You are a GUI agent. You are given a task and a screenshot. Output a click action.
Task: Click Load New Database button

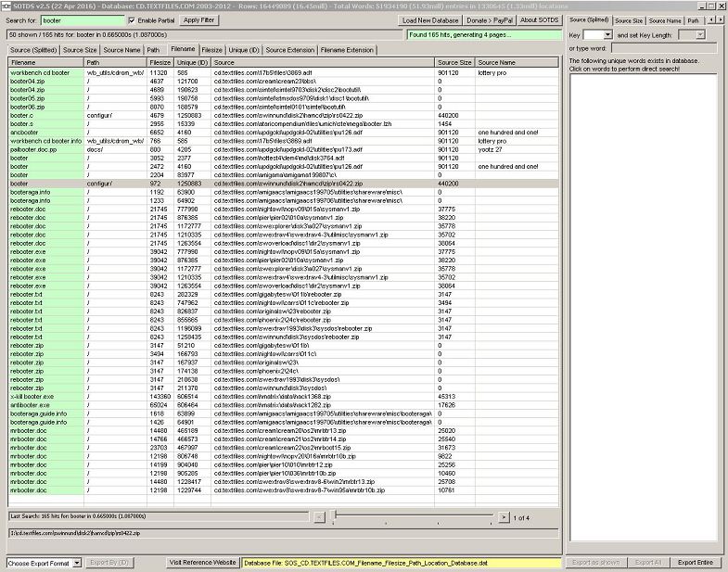click(x=431, y=19)
